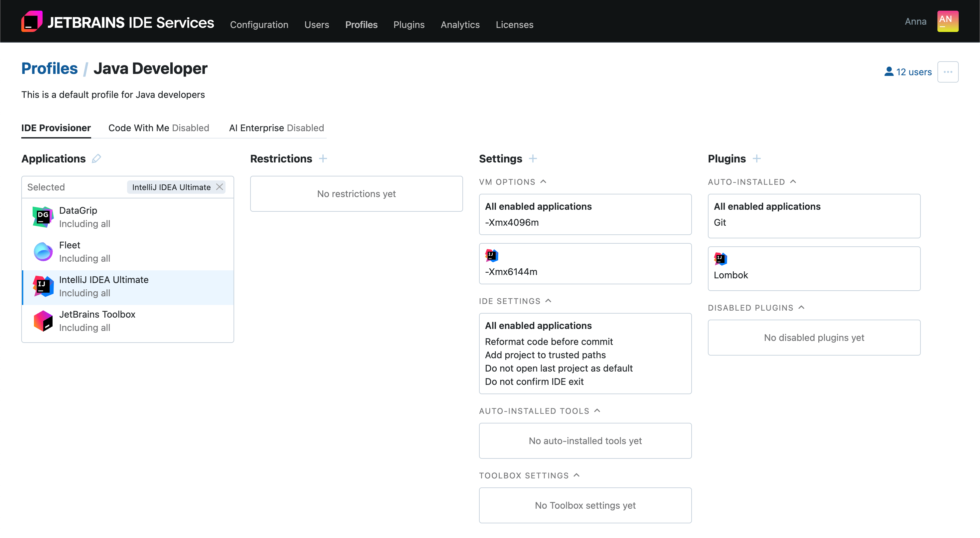The image size is (980, 538).
Task: Open the more options menu
Action: (x=948, y=72)
